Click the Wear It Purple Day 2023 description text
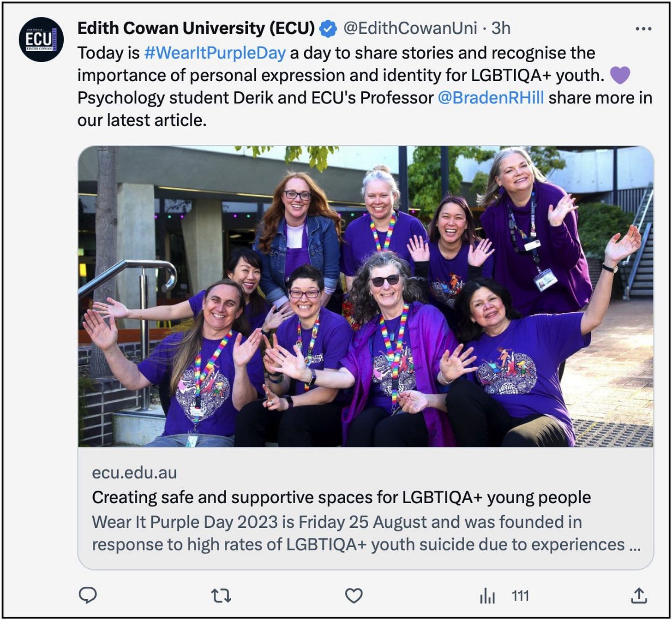 tap(366, 533)
